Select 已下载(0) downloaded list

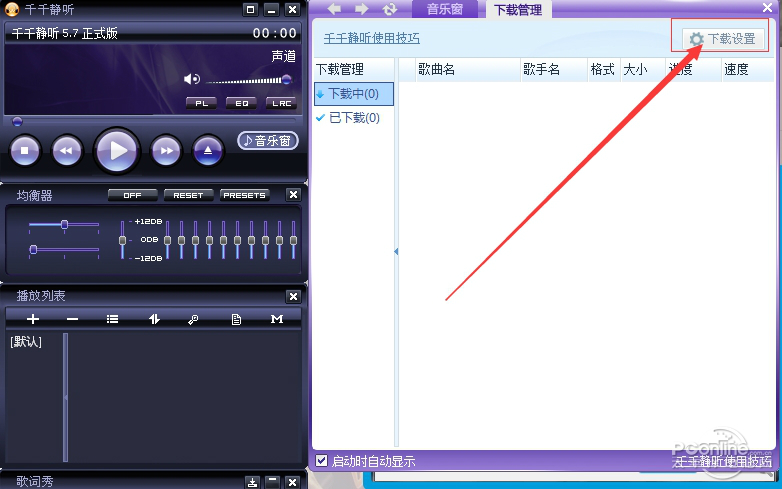point(354,118)
